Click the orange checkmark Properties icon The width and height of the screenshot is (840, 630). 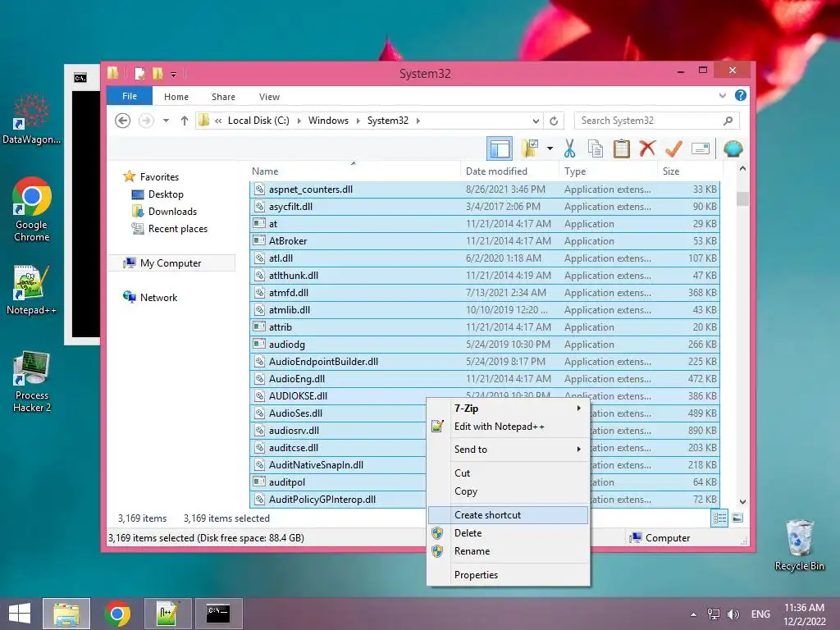[x=673, y=148]
